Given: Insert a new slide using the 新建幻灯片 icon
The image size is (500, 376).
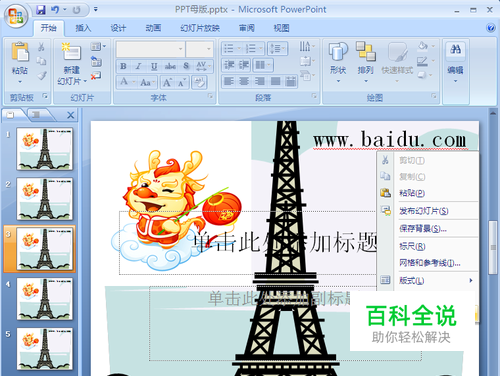Looking at the screenshot, I should tap(71, 52).
